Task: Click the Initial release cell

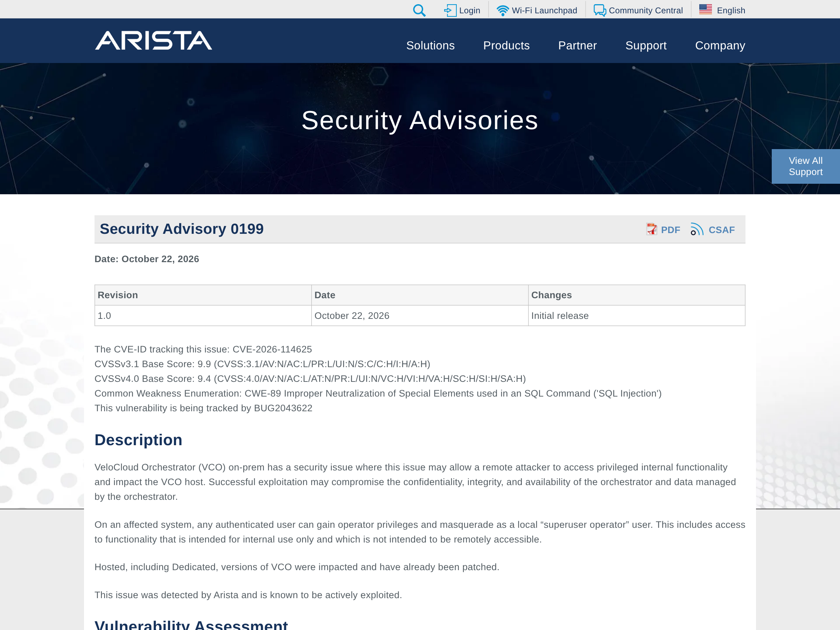Action: tap(636, 316)
